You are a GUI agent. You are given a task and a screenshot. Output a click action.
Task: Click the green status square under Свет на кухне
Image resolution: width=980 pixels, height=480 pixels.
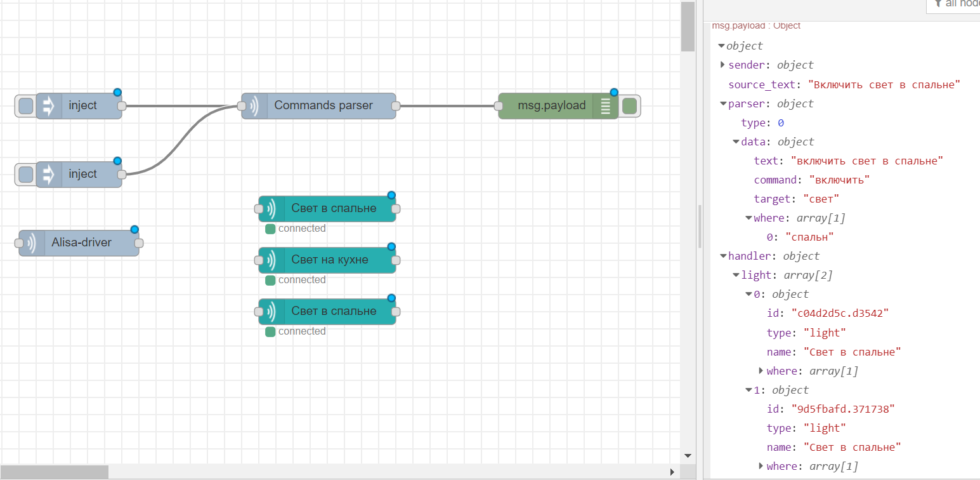[x=270, y=281]
